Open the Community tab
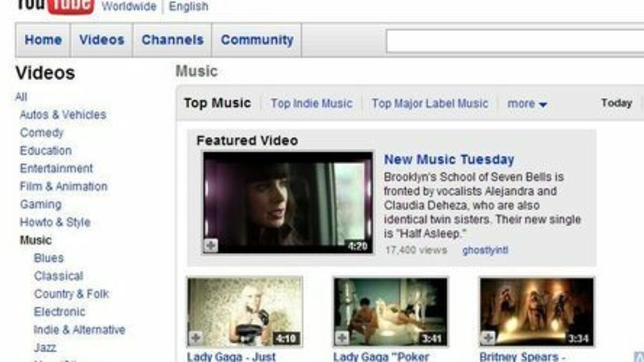Screen dimensions: 644x362 [x=257, y=40]
